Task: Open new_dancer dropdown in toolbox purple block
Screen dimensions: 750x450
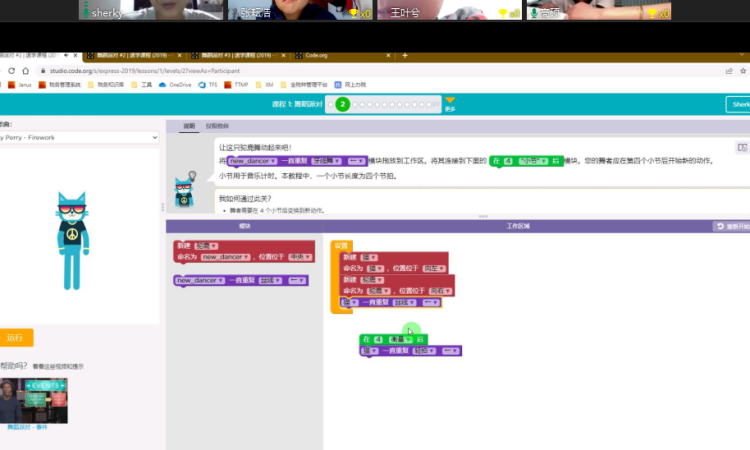Action: 200,280
